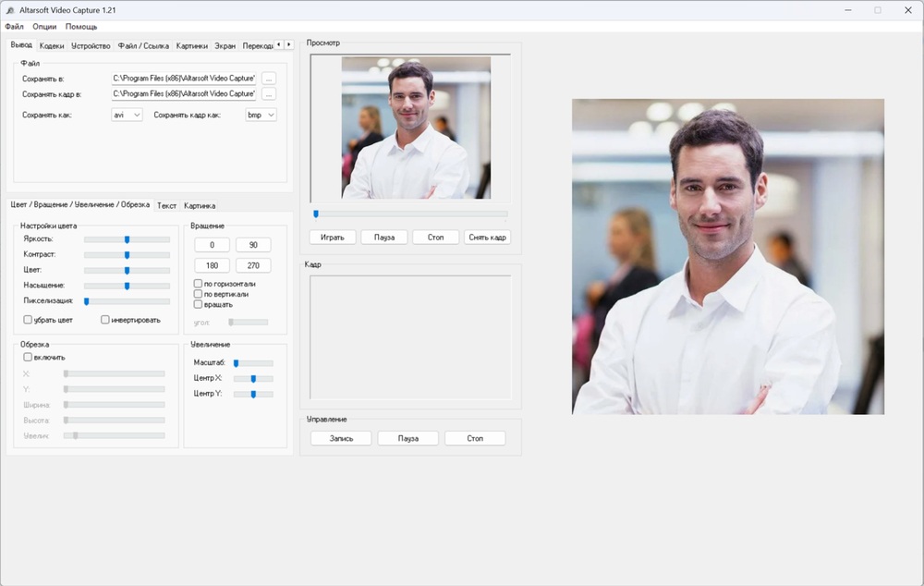Set rotation to 180 degrees

click(x=213, y=265)
